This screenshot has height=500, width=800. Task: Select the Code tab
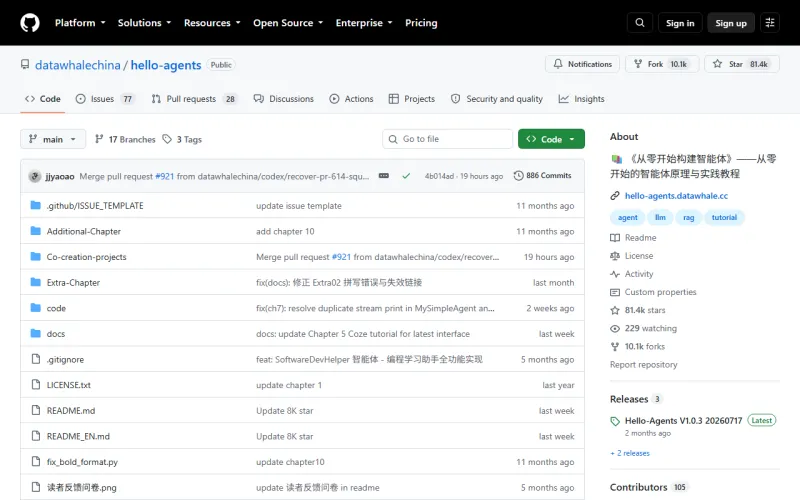(x=43, y=98)
